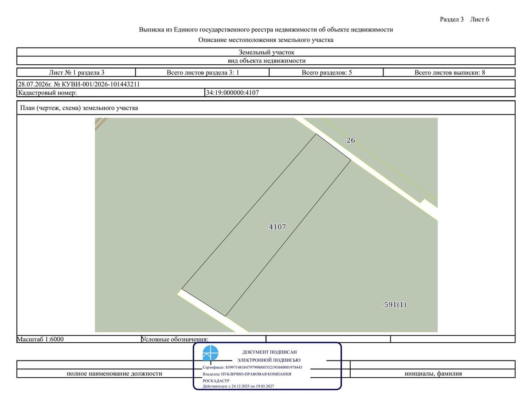Click the parcel plan map image
Viewport: 532px width, 411px height.
tap(266, 225)
